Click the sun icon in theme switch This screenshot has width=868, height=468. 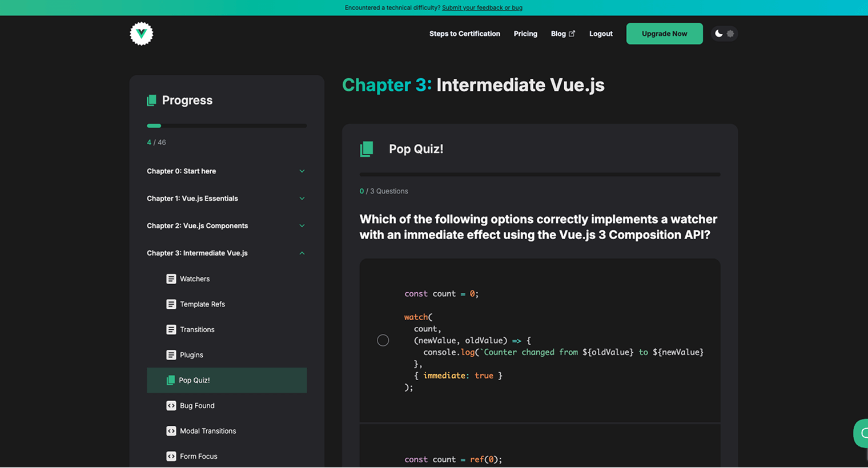pyautogui.click(x=730, y=34)
